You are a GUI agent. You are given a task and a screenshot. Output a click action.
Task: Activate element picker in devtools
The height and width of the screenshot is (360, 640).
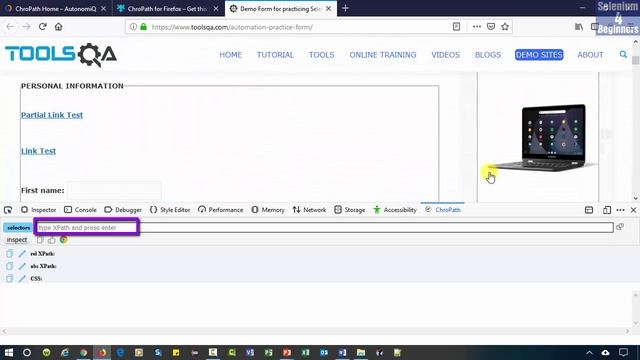(x=8, y=210)
